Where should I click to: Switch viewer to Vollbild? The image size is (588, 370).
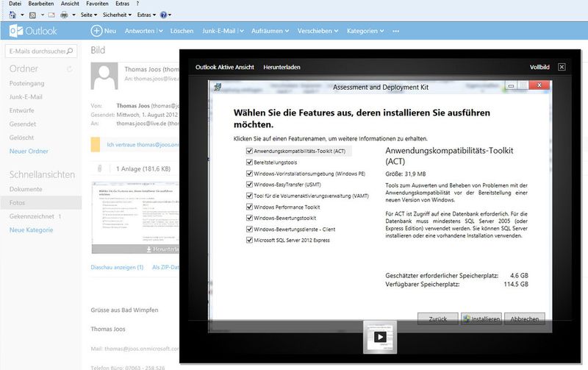pyautogui.click(x=539, y=67)
